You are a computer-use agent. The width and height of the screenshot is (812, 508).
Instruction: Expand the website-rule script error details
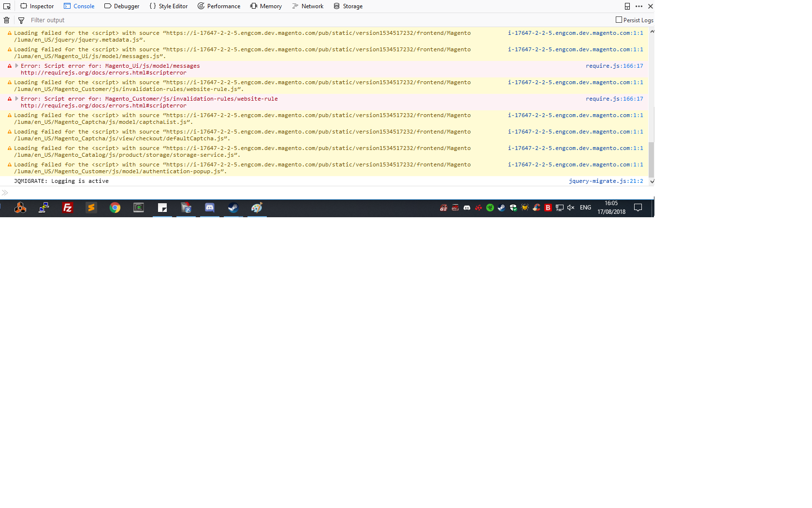[x=16, y=98]
